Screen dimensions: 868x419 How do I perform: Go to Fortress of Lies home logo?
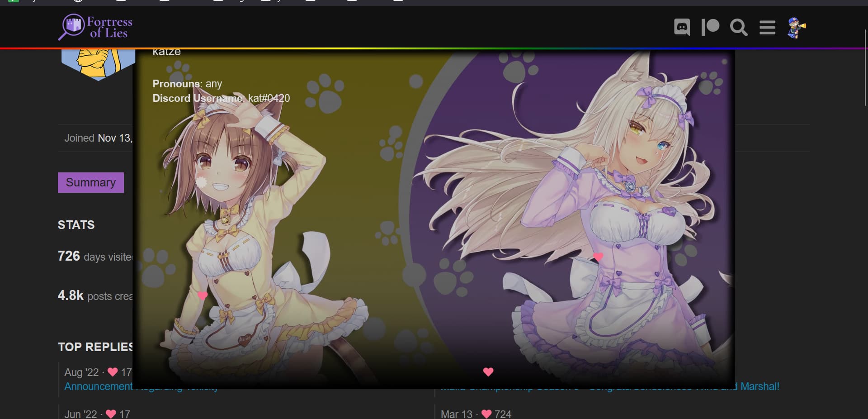tap(95, 27)
